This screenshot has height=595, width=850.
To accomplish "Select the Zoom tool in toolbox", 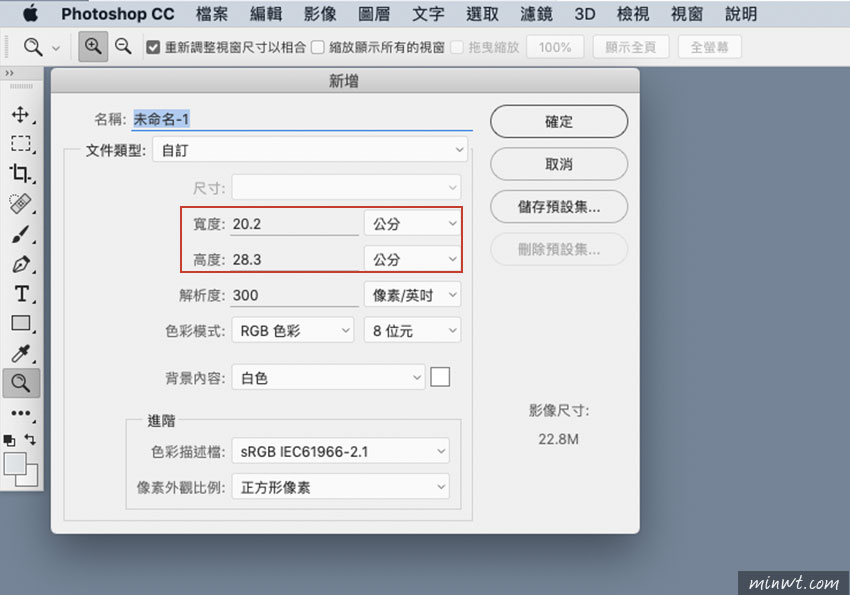I will point(21,383).
